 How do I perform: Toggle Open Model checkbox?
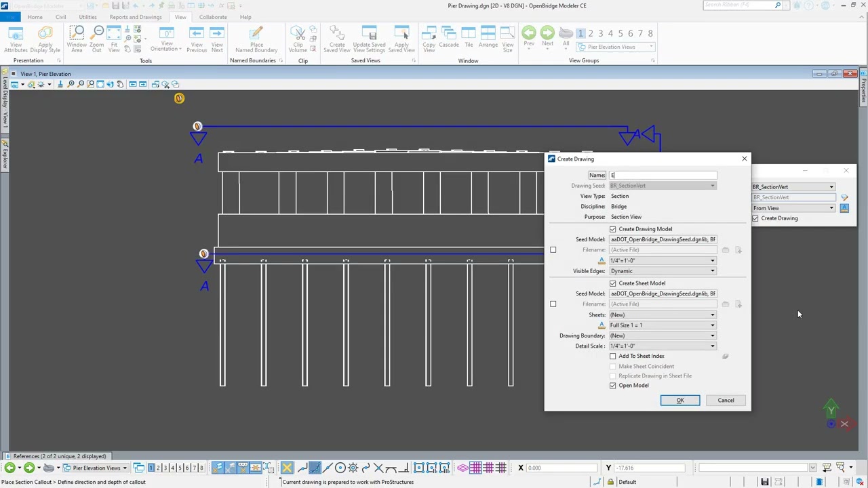tap(613, 386)
